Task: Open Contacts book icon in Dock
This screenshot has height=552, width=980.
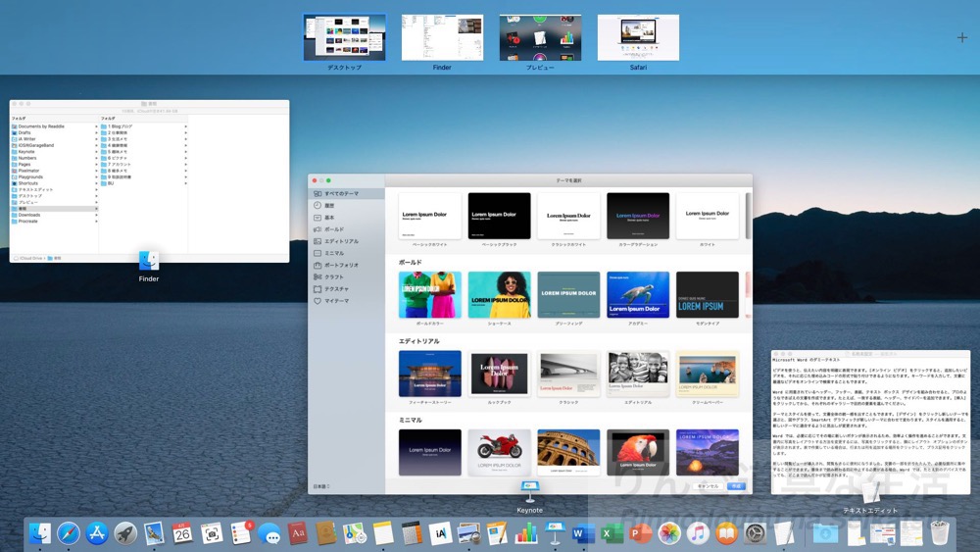Action: point(325,533)
